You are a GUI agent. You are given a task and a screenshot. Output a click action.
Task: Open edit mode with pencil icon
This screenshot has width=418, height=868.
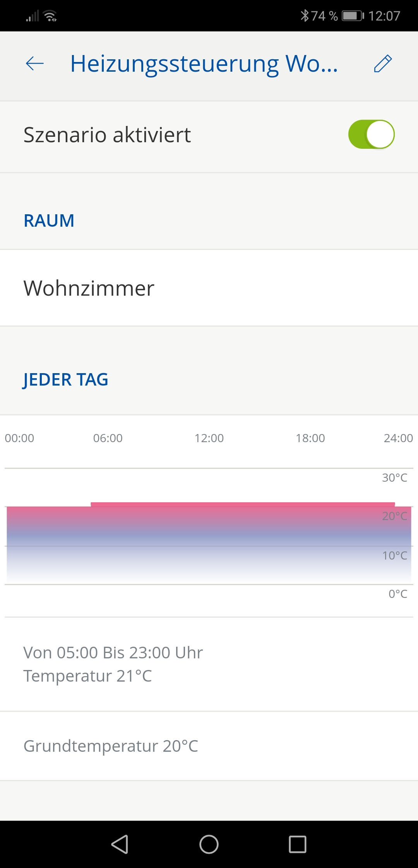click(383, 64)
